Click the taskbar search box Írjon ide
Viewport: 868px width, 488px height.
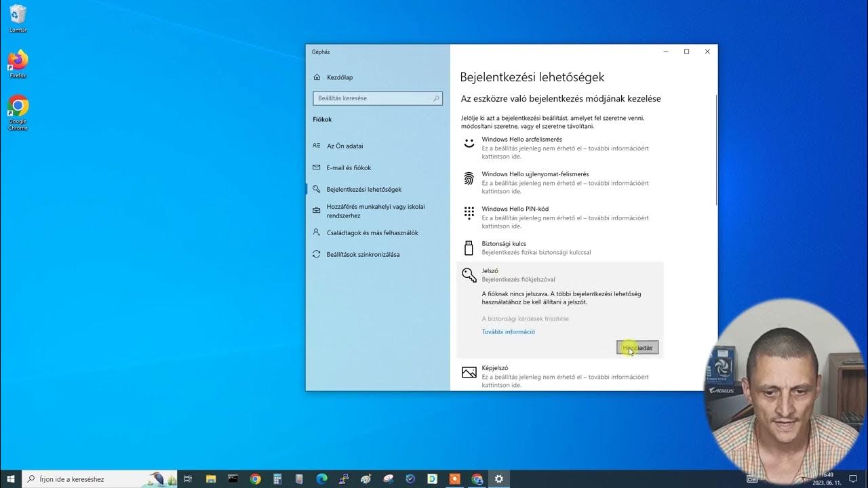100,479
